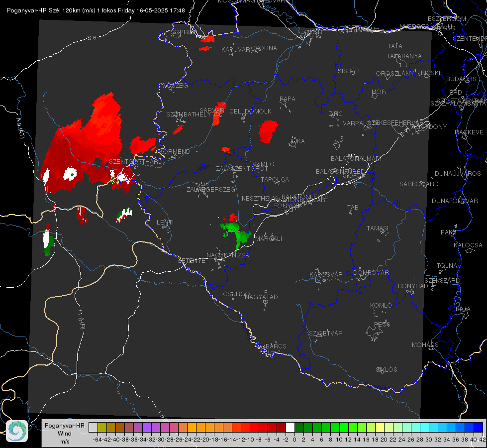
Task: Click the KISBER city label
Action: 349,71
